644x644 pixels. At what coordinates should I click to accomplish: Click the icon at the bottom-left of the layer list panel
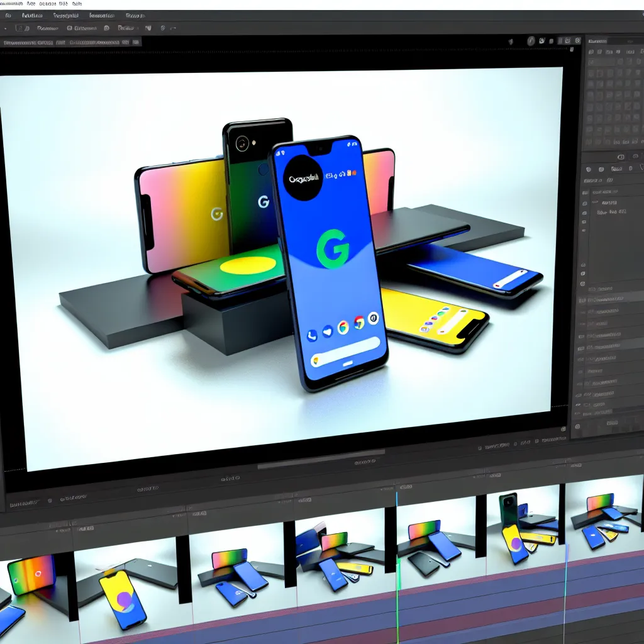coord(577,427)
